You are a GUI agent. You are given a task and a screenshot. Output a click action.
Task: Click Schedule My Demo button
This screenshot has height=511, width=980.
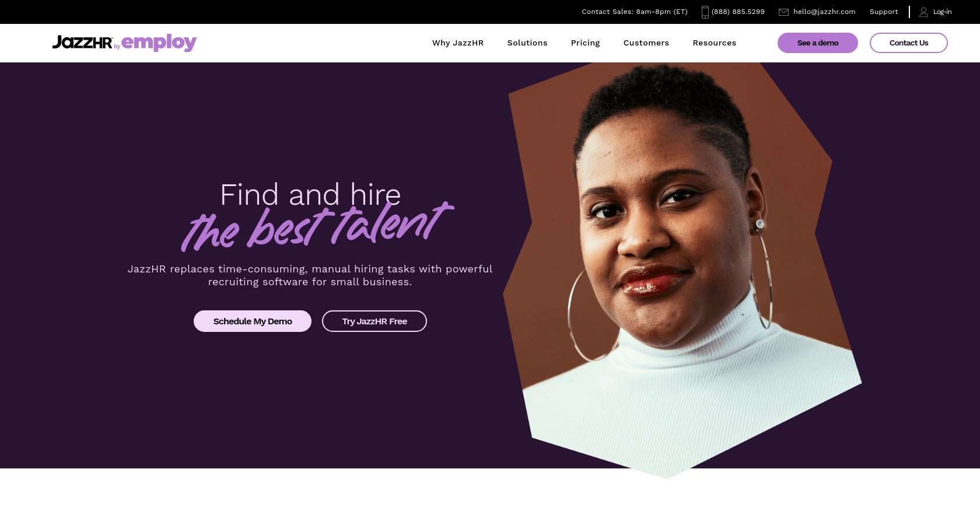coord(253,321)
